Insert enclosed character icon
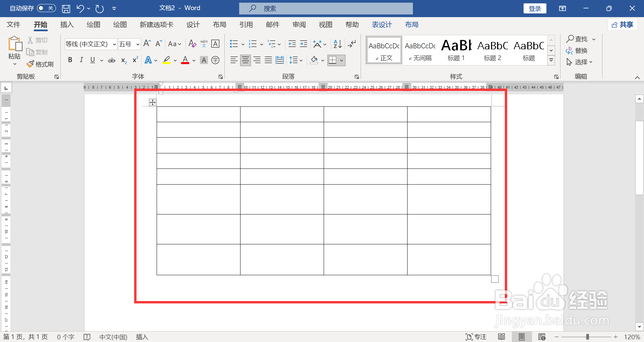 [x=215, y=60]
